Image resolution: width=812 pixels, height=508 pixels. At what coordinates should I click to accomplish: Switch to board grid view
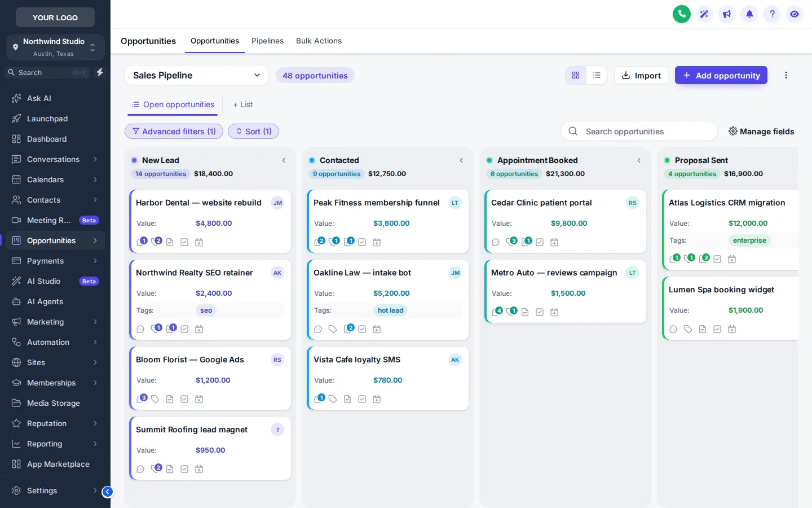point(576,75)
